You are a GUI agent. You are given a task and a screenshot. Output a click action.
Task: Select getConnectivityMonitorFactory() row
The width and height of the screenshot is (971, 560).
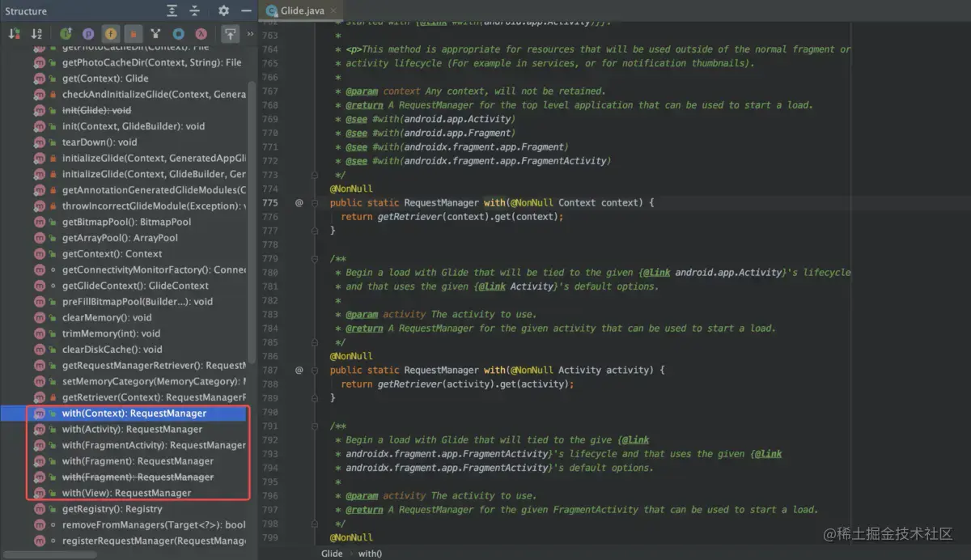(123, 269)
